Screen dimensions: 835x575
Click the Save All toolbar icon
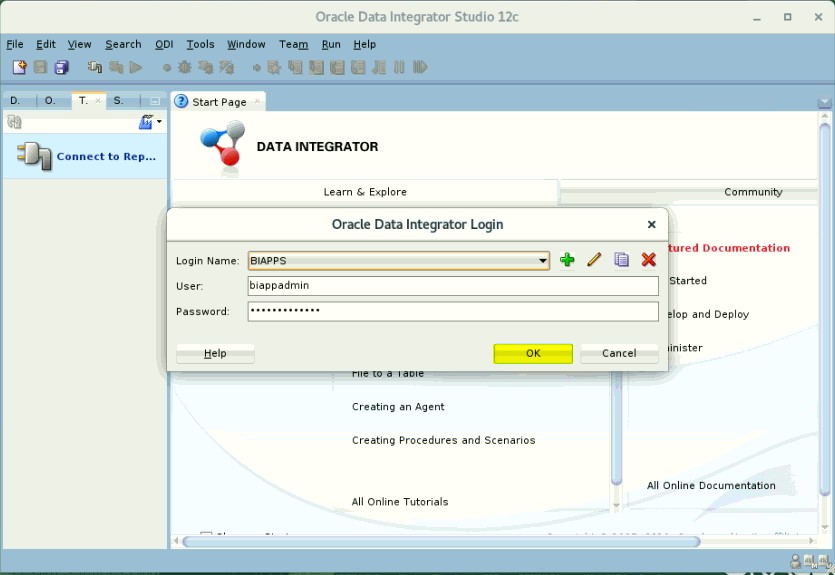point(62,67)
